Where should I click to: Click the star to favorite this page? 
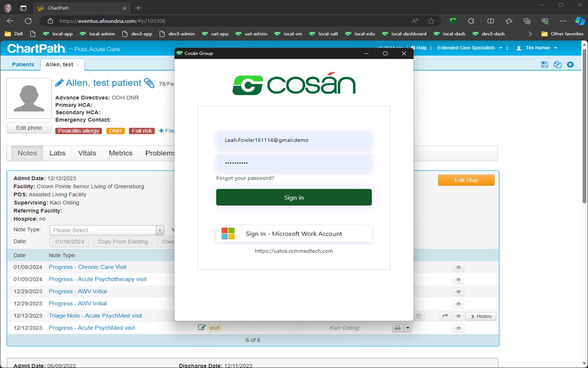tap(431, 21)
